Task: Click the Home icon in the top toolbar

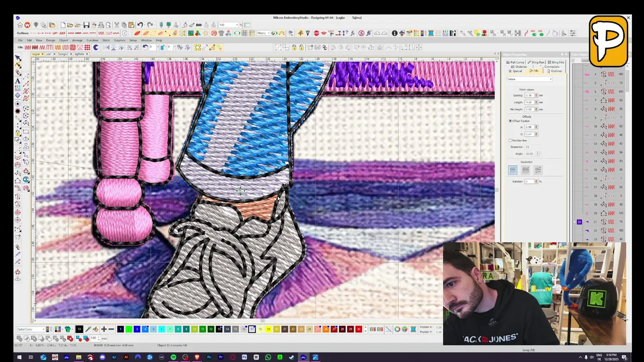Action: [20, 25]
